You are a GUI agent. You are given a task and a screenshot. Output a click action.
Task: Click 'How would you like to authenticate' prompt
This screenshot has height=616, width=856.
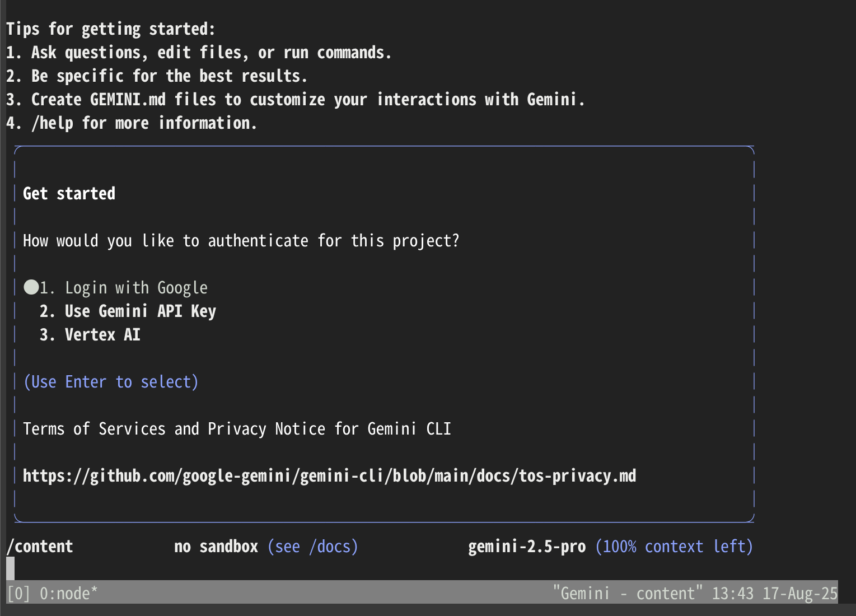[241, 241]
